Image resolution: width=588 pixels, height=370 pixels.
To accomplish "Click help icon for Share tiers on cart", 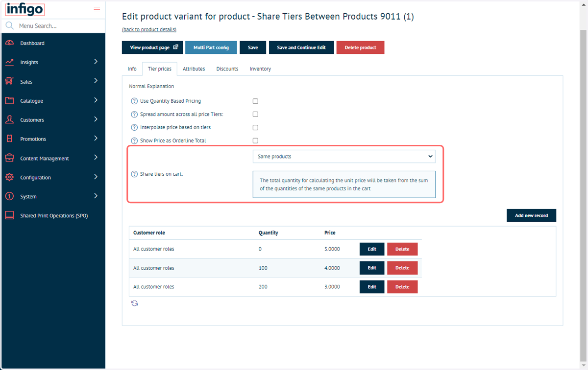I will (134, 174).
